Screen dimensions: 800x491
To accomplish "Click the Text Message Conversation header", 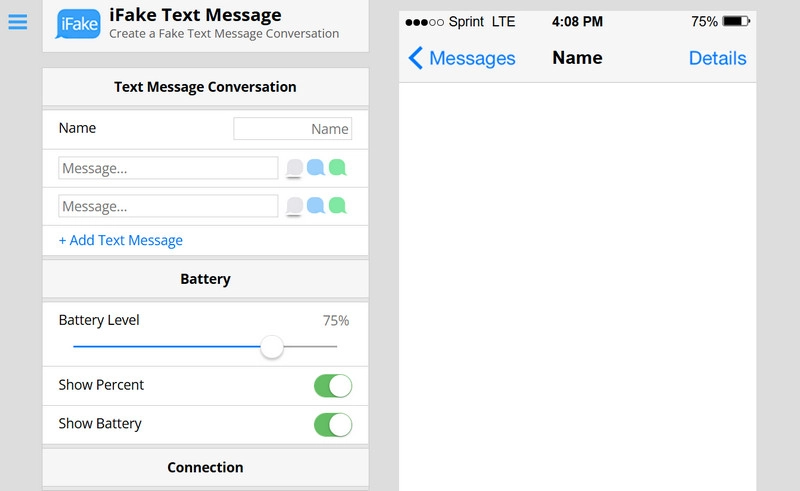I will (x=205, y=87).
